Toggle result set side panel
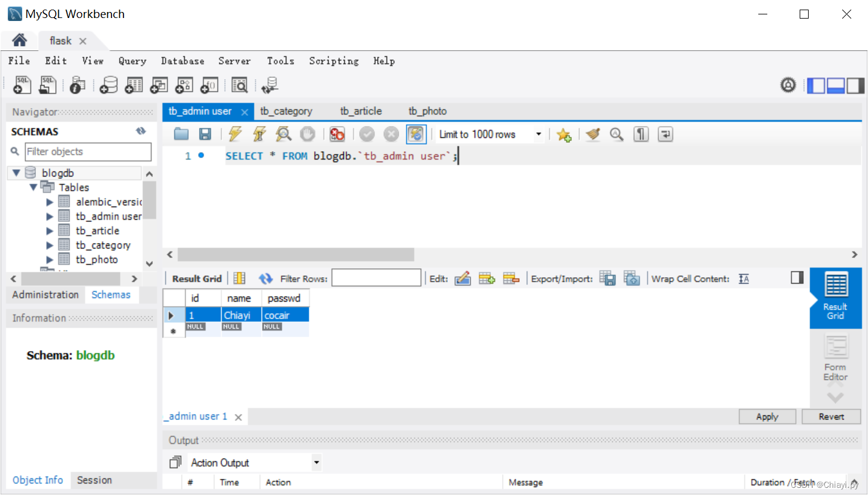 [x=797, y=277]
